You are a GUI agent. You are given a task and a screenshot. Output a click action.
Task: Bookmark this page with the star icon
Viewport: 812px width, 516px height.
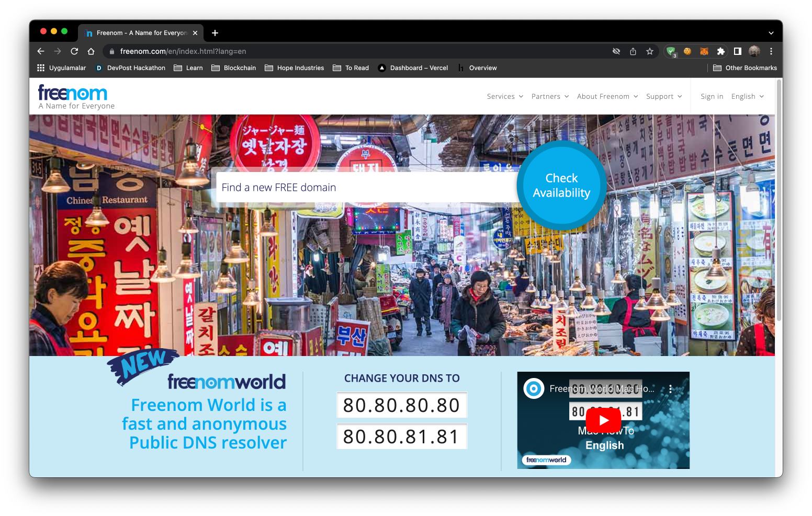pos(650,51)
